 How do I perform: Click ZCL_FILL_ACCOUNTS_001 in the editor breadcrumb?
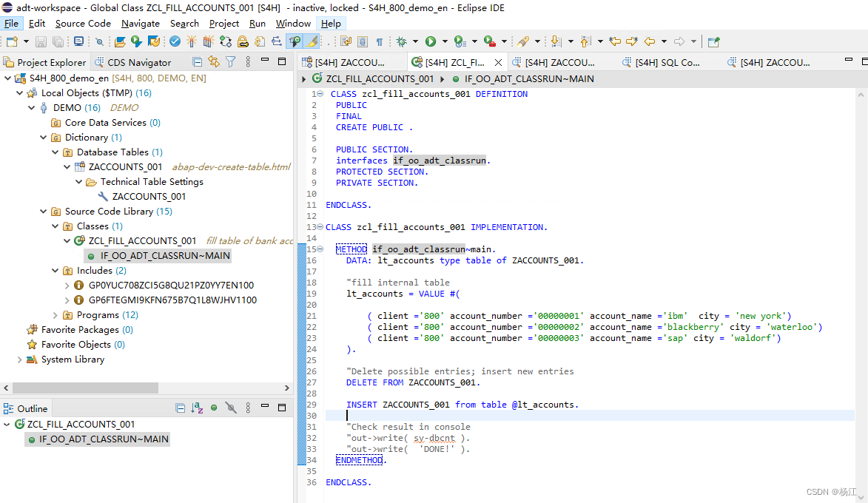(379, 79)
